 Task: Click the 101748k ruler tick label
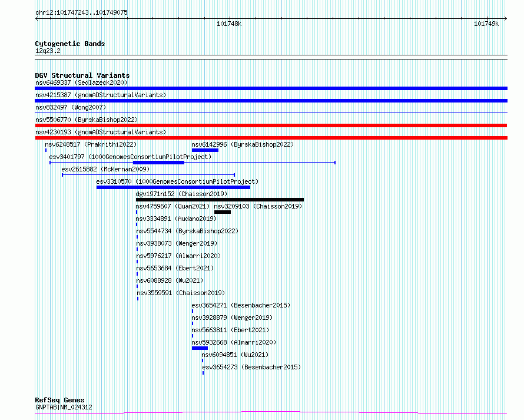pyautogui.click(x=229, y=24)
